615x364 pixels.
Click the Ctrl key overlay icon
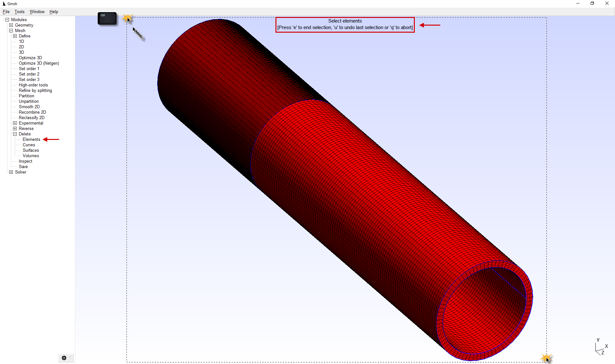tap(107, 19)
